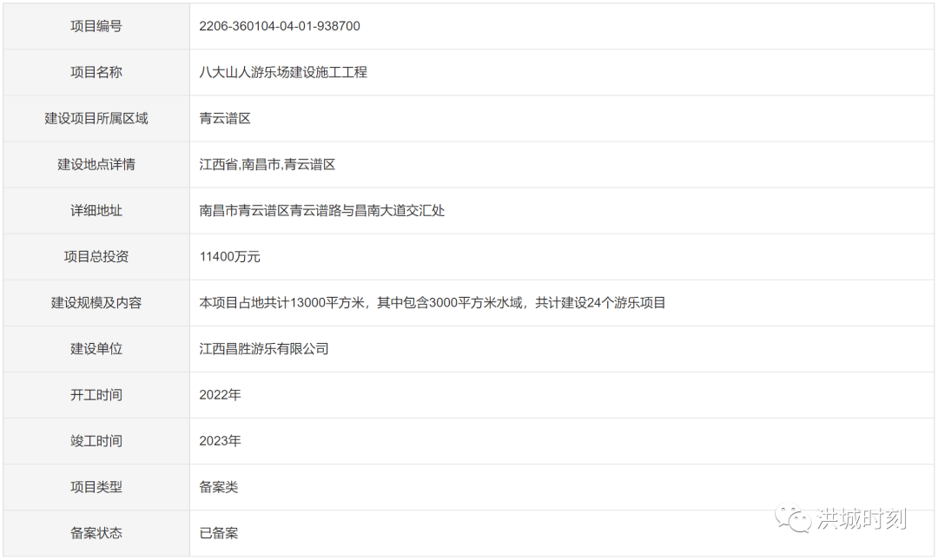Click the 建设单位 label
The width and height of the screenshot is (938, 560).
(x=96, y=349)
